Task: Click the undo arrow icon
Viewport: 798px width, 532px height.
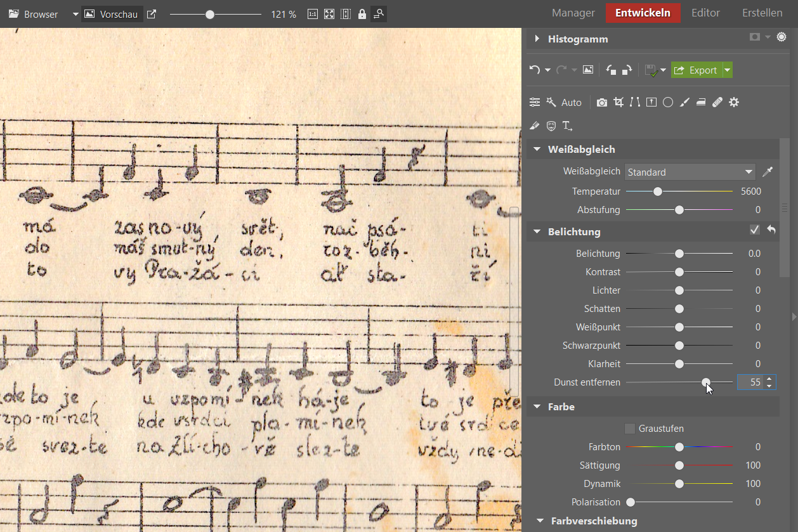Action: (535, 70)
